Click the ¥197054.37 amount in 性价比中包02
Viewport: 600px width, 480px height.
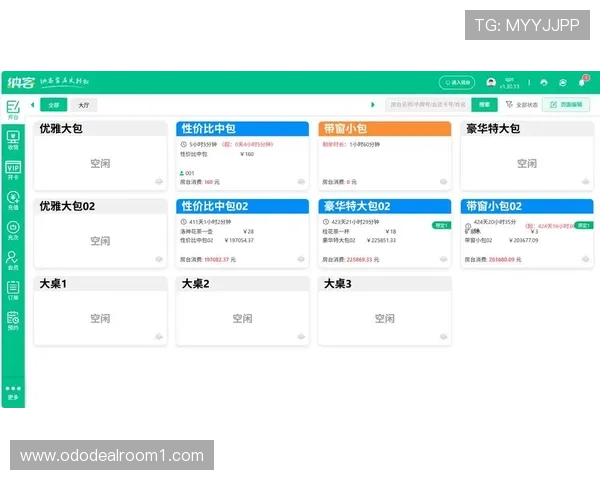(239, 240)
